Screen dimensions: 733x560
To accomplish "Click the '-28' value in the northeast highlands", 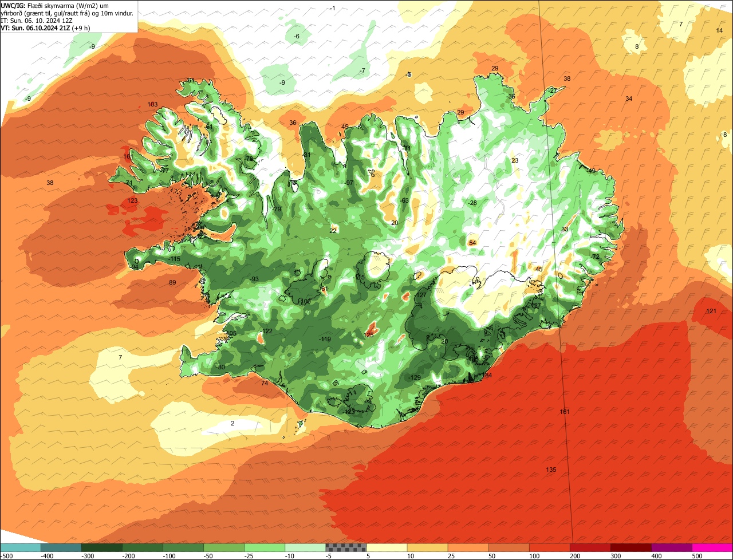I will (x=472, y=203).
